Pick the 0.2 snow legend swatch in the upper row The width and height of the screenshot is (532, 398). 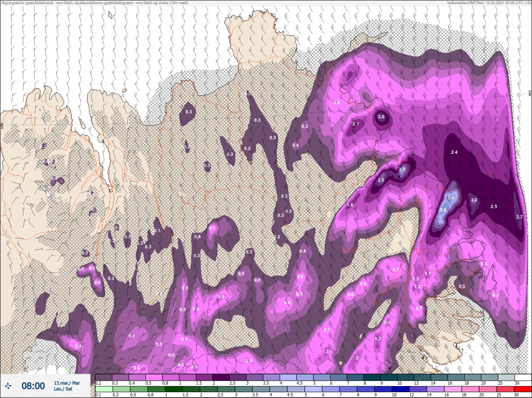(103, 377)
